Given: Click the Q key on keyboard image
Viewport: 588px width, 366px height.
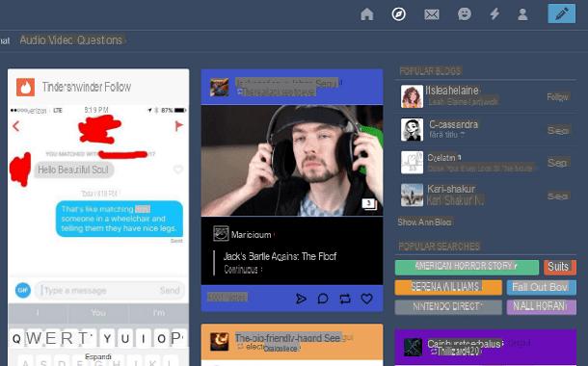Looking at the screenshot, I should (x=16, y=339).
